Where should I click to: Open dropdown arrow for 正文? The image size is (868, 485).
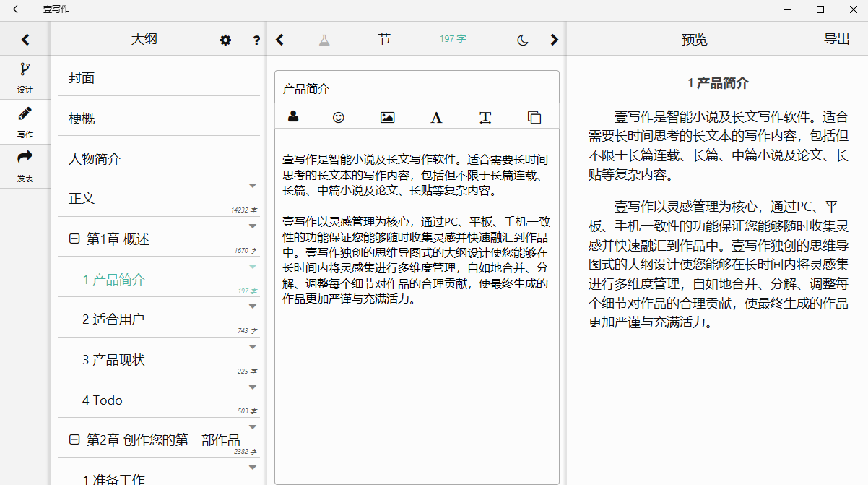pyautogui.click(x=253, y=186)
